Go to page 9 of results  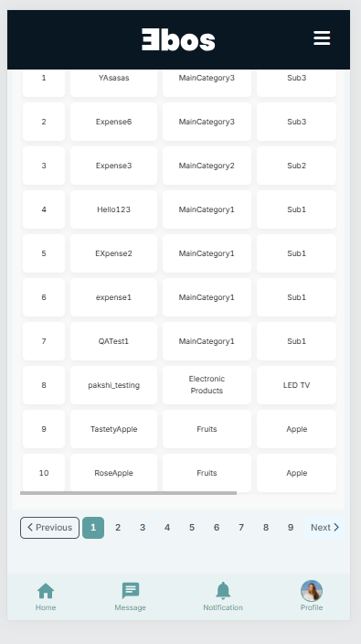pyautogui.click(x=291, y=527)
